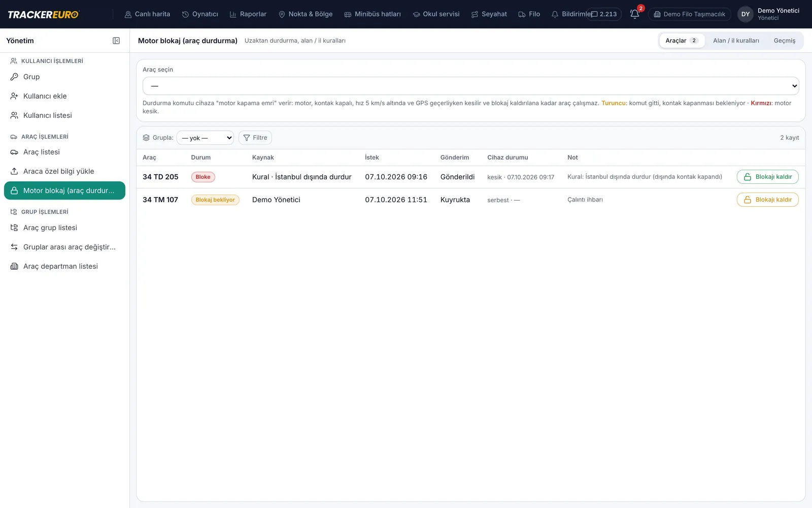Open the messages counter showing 2.213
This screenshot has width=812, height=508.
coord(604,14)
